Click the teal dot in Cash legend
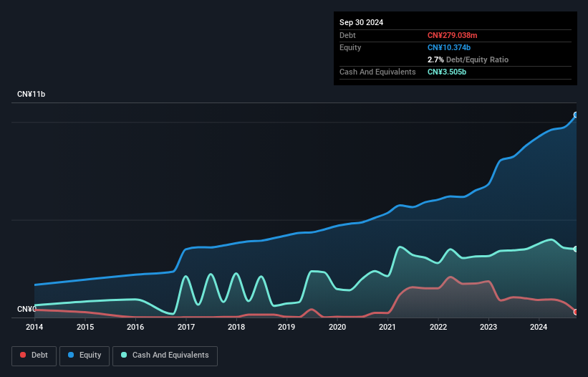The width and height of the screenshot is (588, 377). [125, 355]
